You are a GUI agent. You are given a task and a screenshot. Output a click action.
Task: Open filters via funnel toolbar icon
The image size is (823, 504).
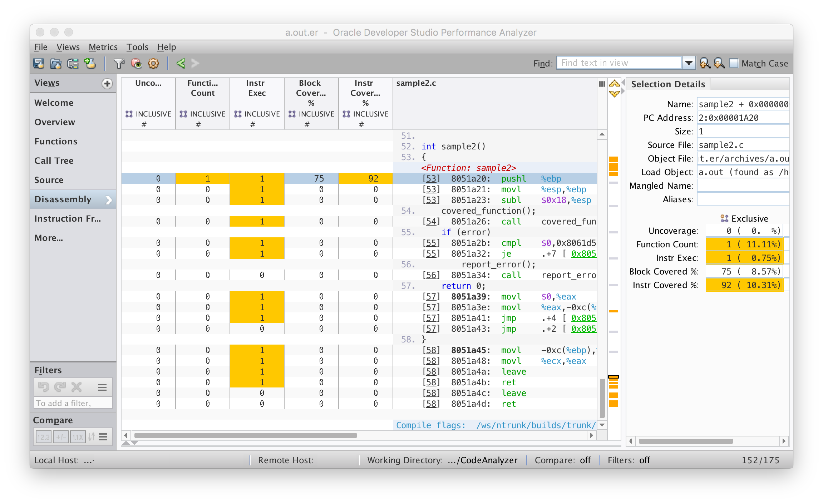coord(119,63)
